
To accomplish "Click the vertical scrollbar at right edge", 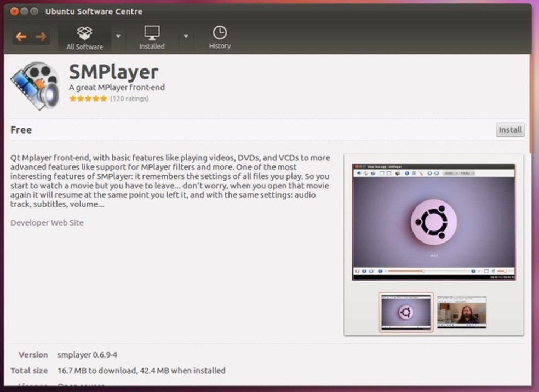I will coord(530,103).
